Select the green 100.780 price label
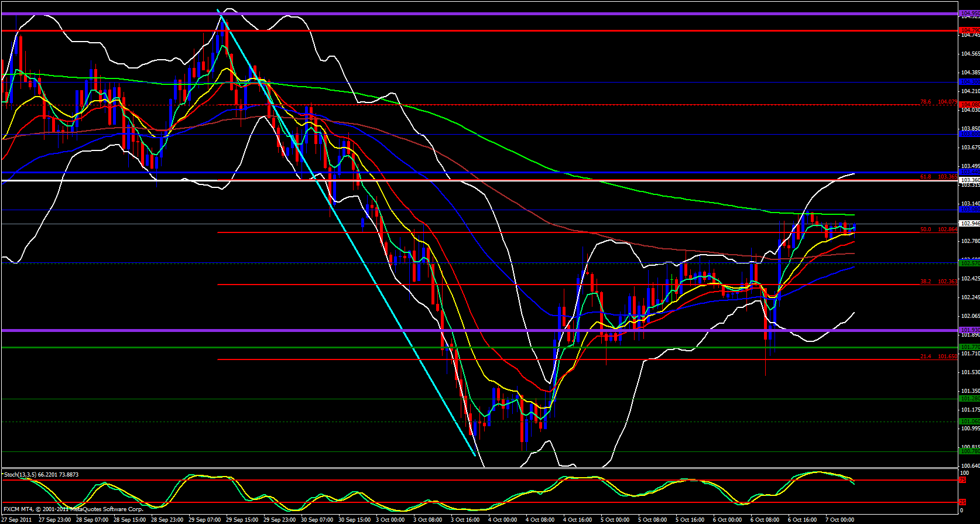 [x=969, y=451]
